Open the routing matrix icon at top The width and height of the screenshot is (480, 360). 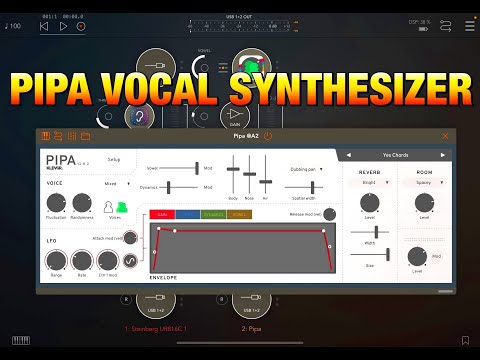click(446, 26)
